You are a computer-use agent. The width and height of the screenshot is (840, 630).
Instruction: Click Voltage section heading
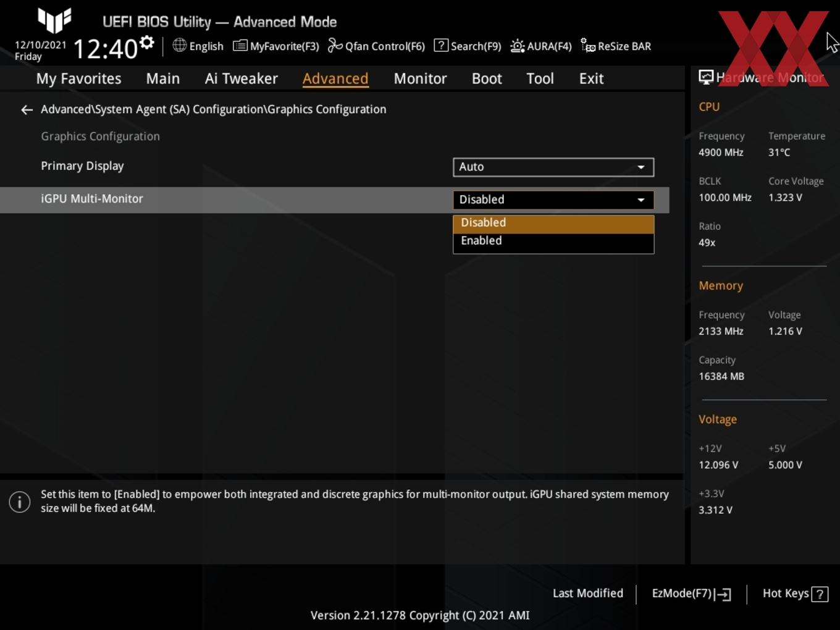(718, 420)
